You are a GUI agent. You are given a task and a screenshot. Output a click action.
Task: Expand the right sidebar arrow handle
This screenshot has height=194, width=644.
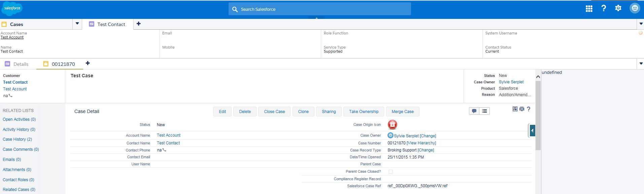(x=532, y=131)
